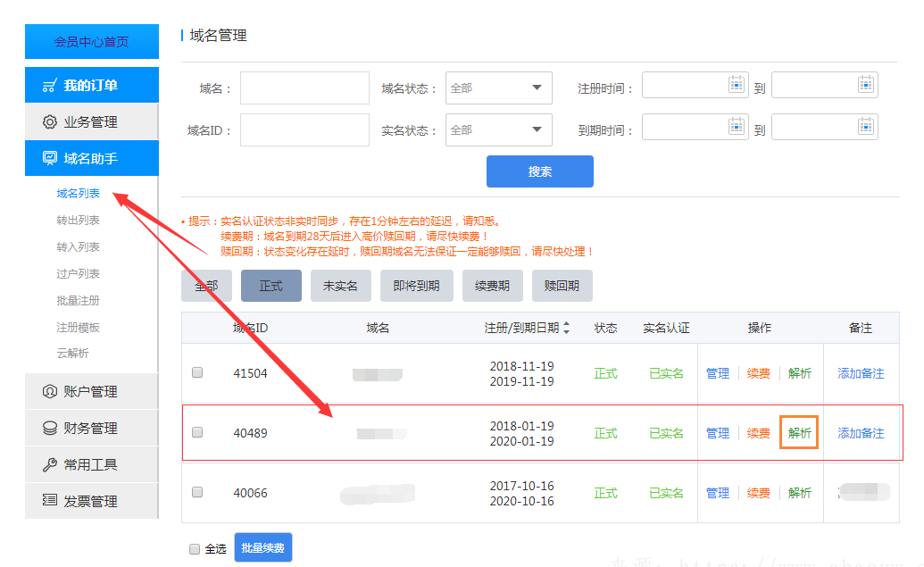
Task: Click the 搜索 search button
Action: tap(540, 171)
